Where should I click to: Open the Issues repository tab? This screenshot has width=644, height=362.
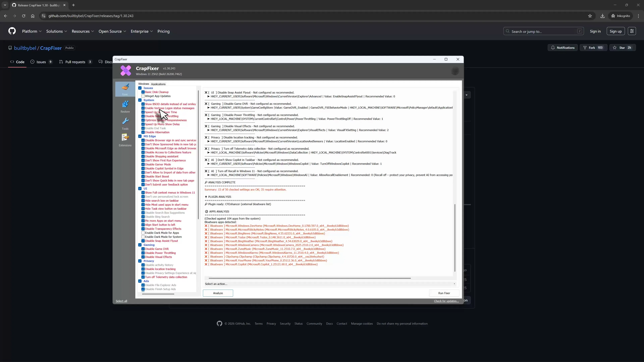[x=41, y=62]
